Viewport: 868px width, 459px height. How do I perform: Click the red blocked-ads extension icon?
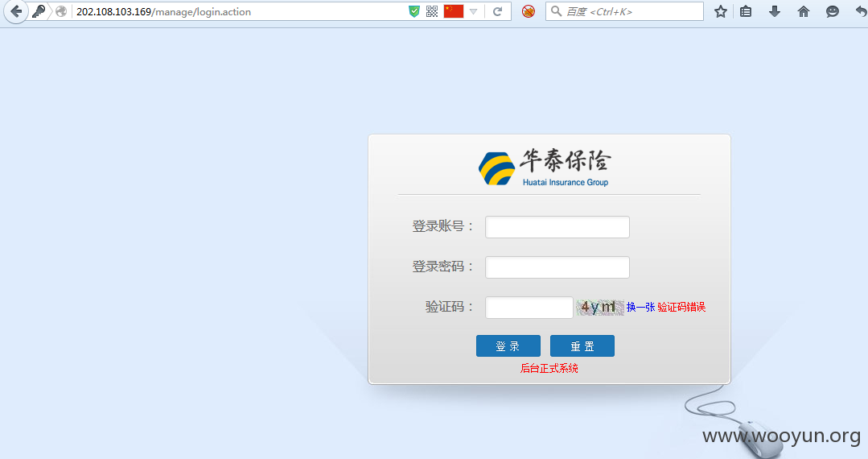pos(528,11)
